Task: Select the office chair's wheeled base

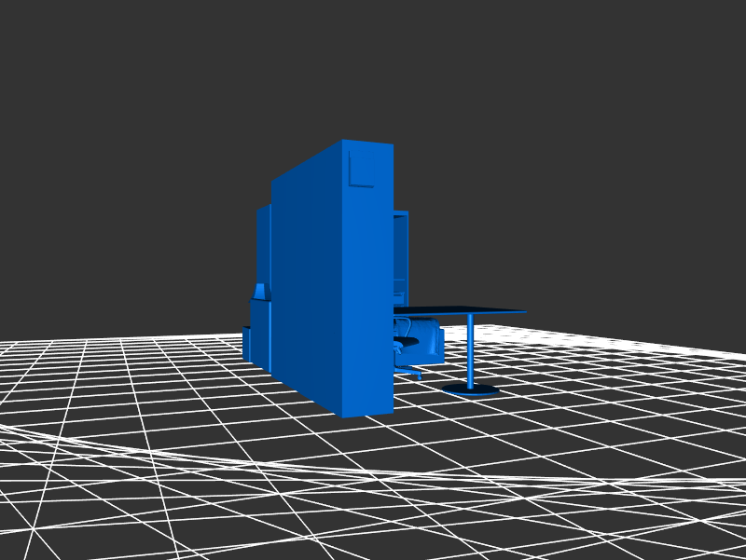Action: click(x=408, y=372)
